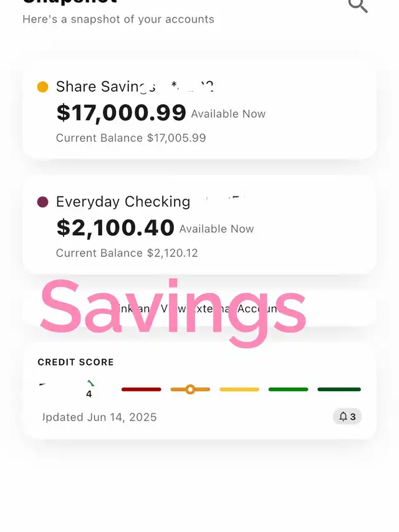Tap the $17,000.99 available balance

click(x=122, y=113)
